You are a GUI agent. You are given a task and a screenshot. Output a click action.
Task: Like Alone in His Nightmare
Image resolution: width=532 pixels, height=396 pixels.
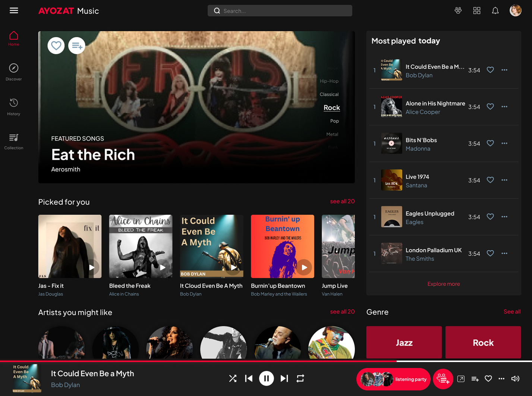490,106
